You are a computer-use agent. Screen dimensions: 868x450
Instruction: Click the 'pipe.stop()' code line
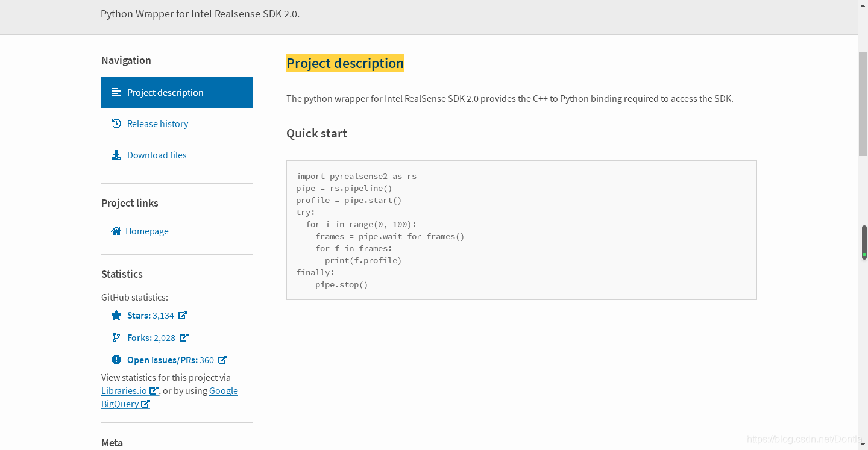coord(342,284)
